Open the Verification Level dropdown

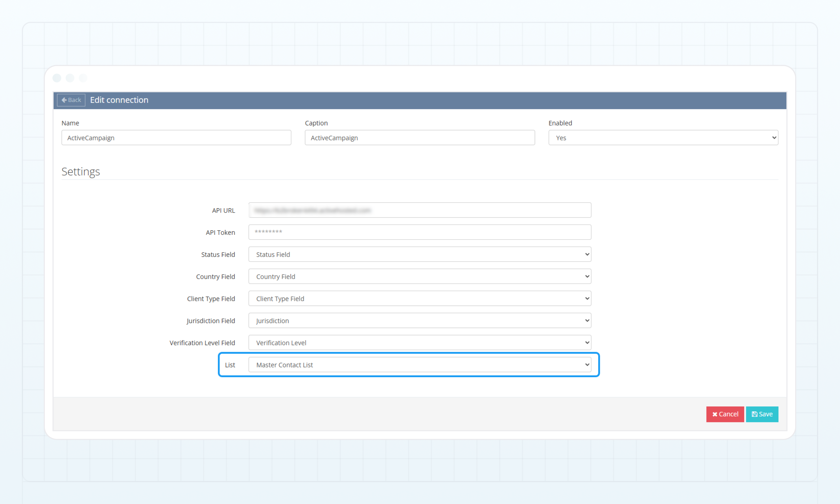(419, 342)
